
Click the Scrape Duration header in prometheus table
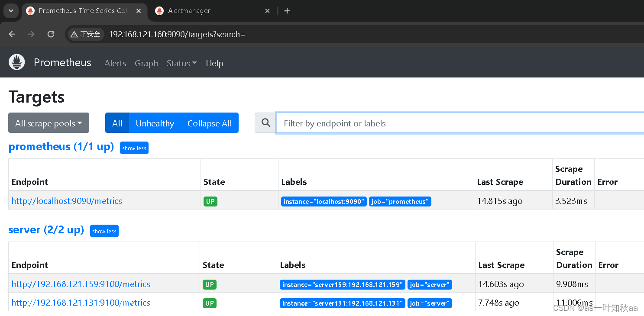[x=573, y=175]
